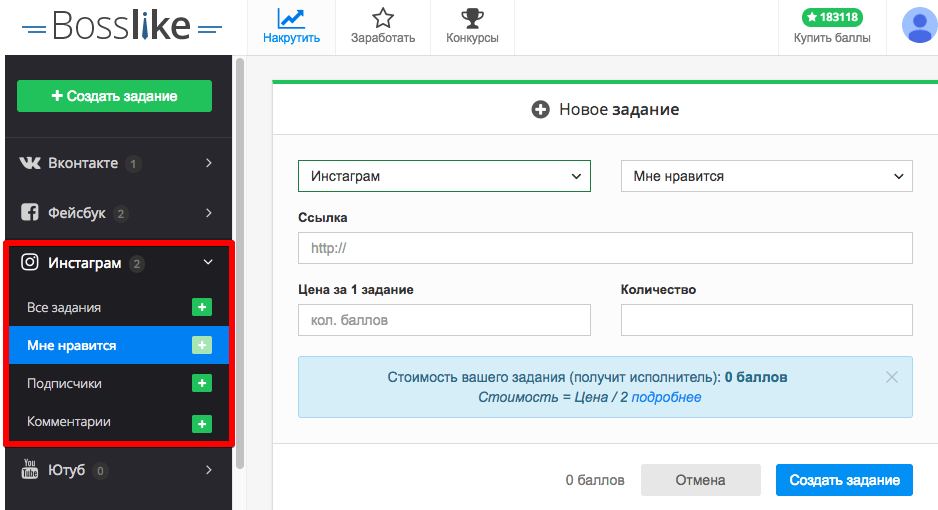The width and height of the screenshot is (938, 510).
Task: Click the Ютуб task count badge
Action: click(x=100, y=471)
